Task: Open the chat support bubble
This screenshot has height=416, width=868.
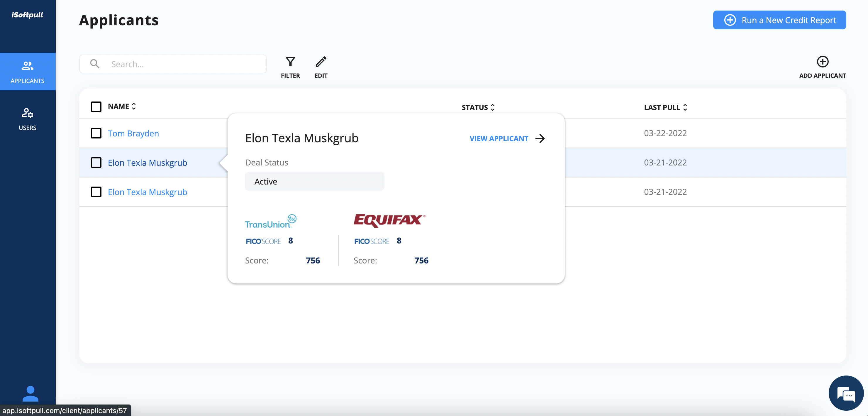Action: (846, 394)
